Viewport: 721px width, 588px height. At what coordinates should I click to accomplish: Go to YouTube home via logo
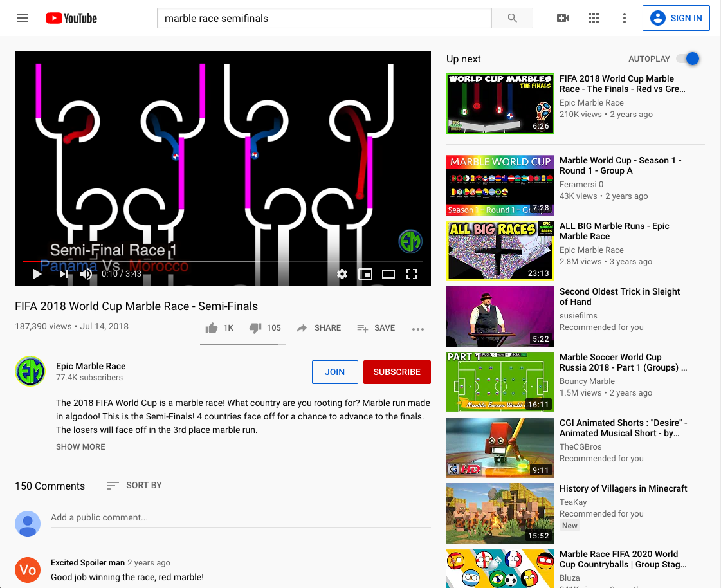pyautogui.click(x=71, y=19)
